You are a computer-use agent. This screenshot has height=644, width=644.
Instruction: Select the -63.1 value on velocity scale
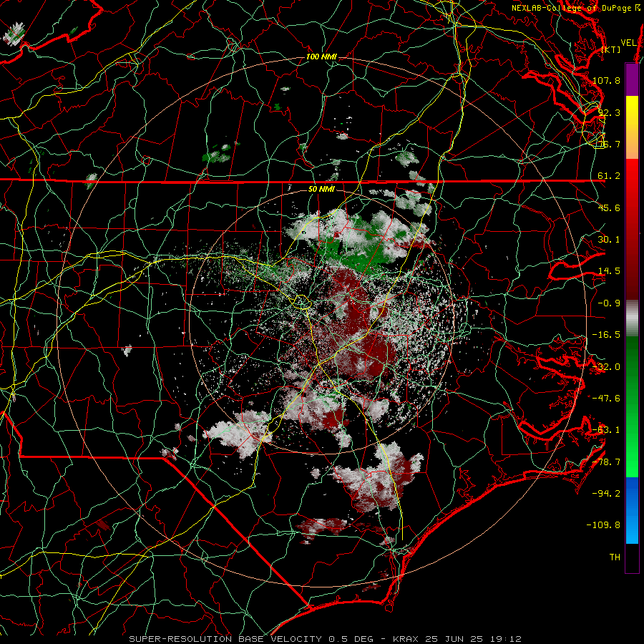pyautogui.click(x=606, y=430)
